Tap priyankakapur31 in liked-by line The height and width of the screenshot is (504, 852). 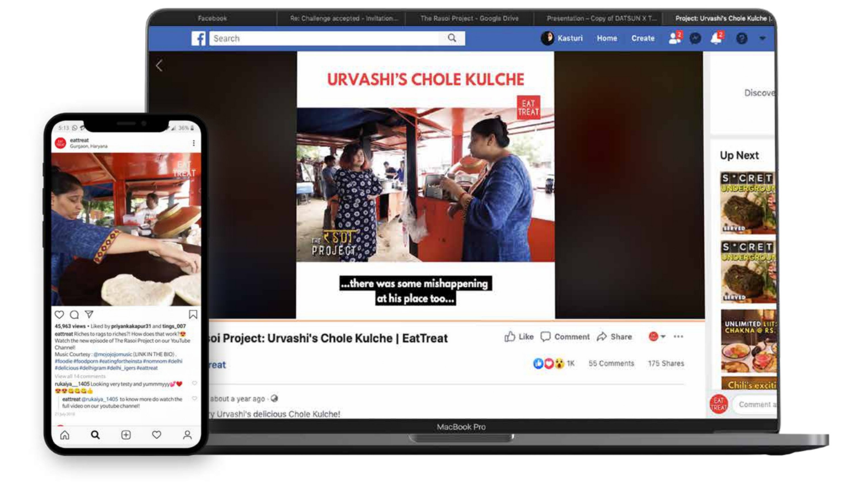pyautogui.click(x=131, y=326)
